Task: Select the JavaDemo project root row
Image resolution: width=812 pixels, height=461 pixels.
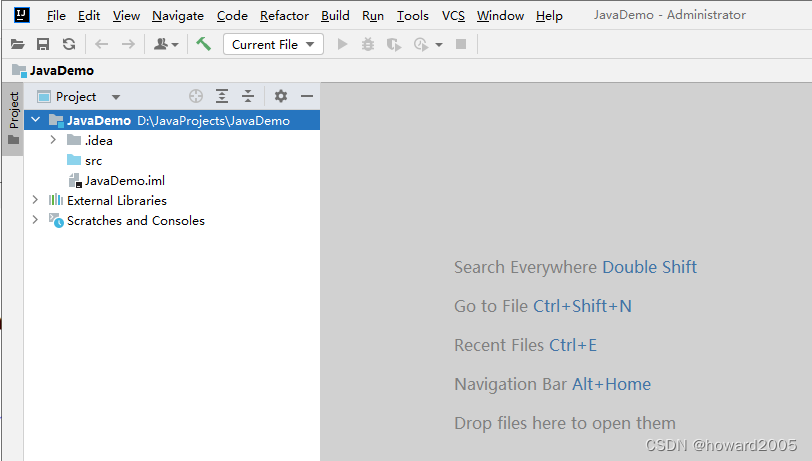Action: tap(172, 120)
